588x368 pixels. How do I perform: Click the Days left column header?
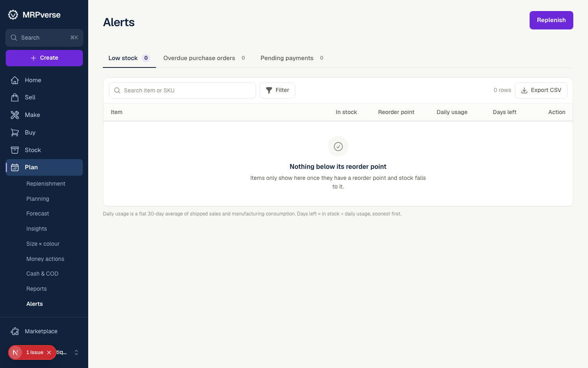[505, 112]
